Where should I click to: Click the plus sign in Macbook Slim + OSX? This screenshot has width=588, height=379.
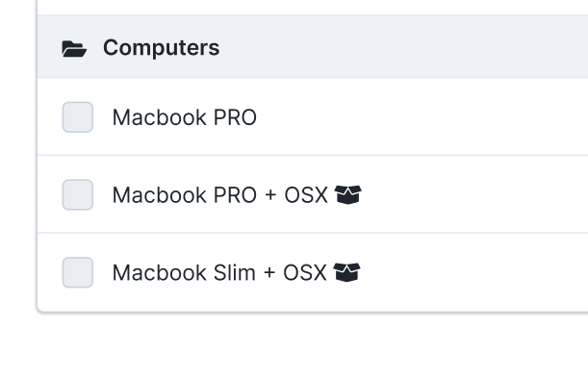tap(269, 273)
